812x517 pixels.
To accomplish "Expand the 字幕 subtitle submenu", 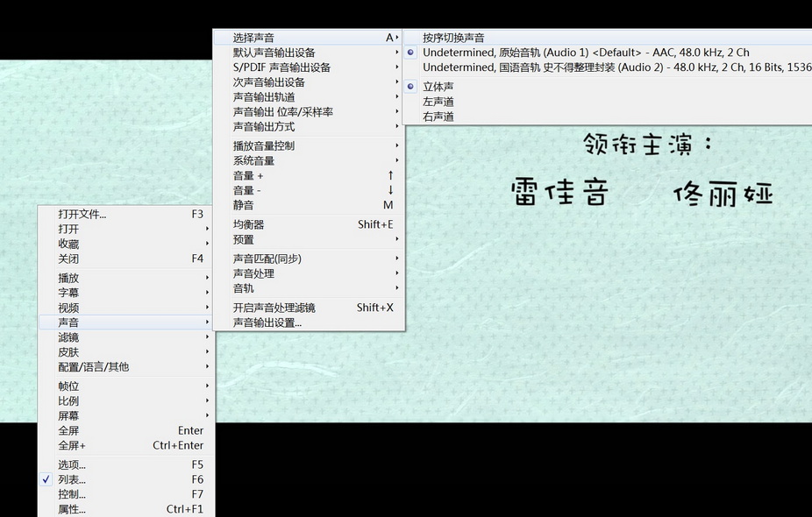I will (68, 293).
